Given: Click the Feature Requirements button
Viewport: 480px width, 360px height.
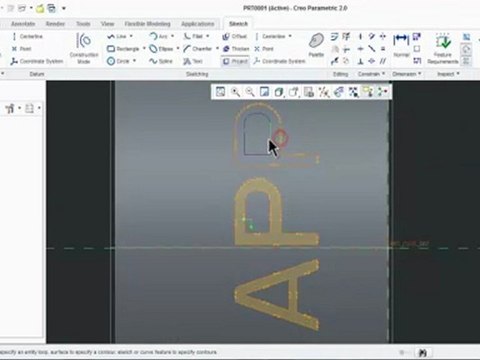Looking at the screenshot, I should (x=443, y=49).
